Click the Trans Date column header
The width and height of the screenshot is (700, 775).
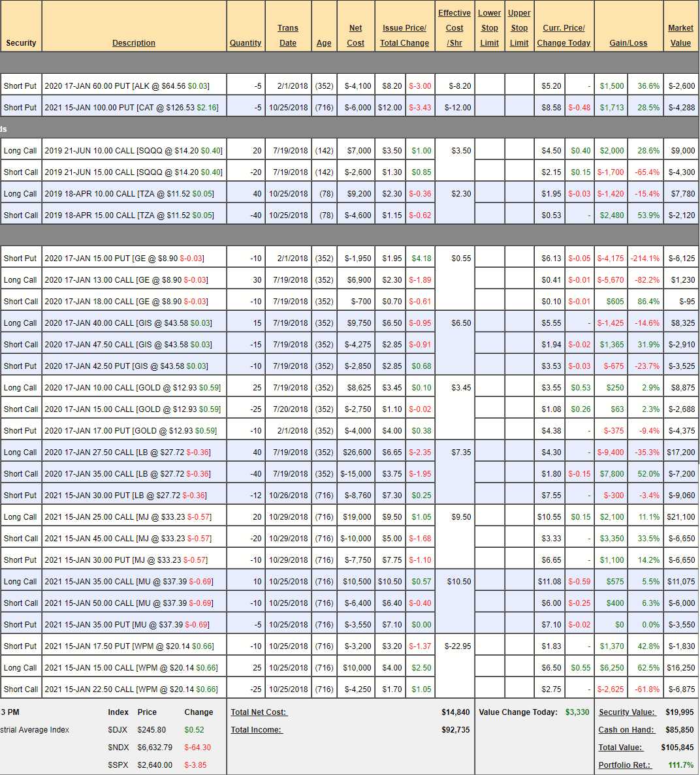point(287,35)
